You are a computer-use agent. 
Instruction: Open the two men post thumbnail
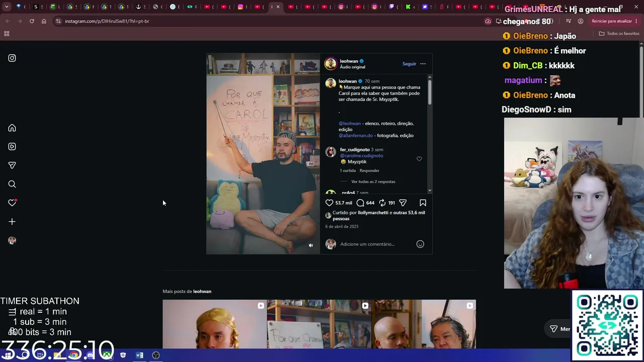pyautogui.click(x=424, y=324)
